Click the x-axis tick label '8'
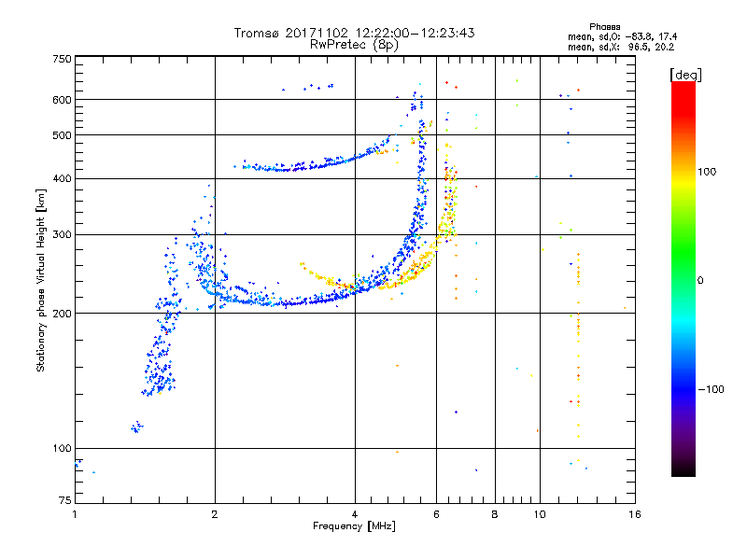The image size is (747, 560). [495, 514]
